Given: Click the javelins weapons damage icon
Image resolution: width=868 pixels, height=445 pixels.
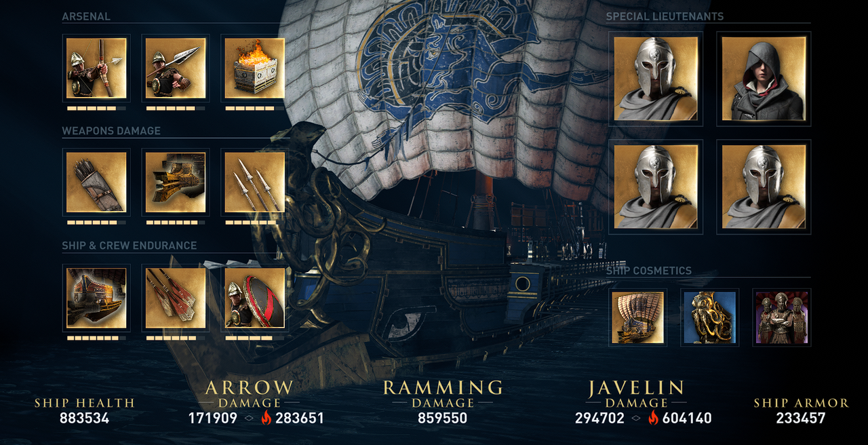Looking at the screenshot, I should (x=254, y=182).
